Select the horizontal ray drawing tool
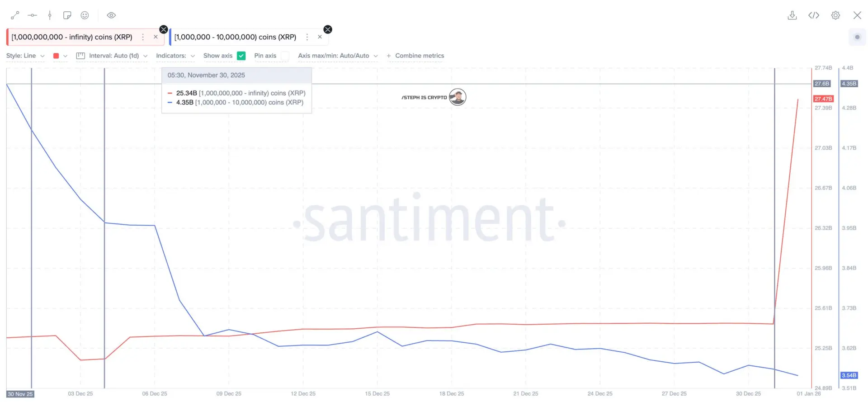Image resolution: width=868 pixels, height=402 pixels. (32, 15)
